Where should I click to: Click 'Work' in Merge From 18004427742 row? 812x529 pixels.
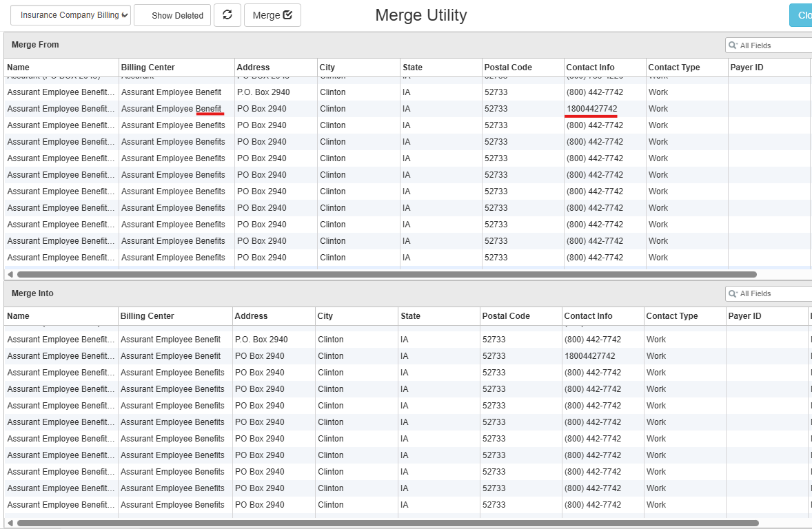tap(658, 109)
